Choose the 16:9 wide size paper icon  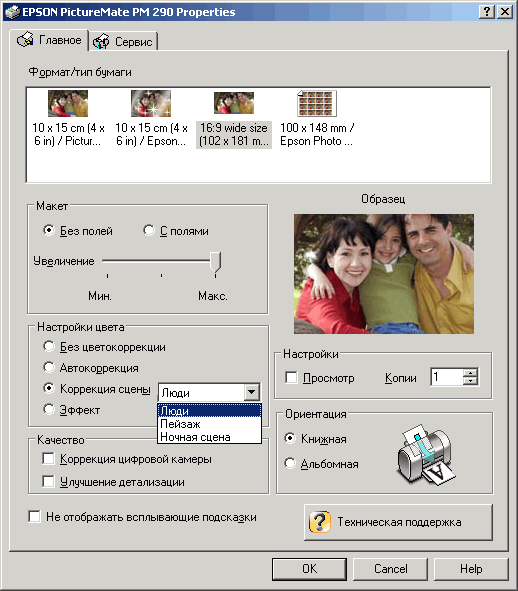point(234,103)
